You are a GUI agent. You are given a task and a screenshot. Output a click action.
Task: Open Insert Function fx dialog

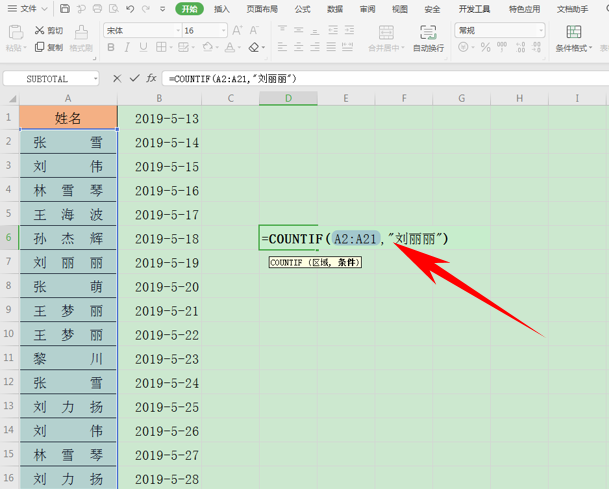pos(151,78)
